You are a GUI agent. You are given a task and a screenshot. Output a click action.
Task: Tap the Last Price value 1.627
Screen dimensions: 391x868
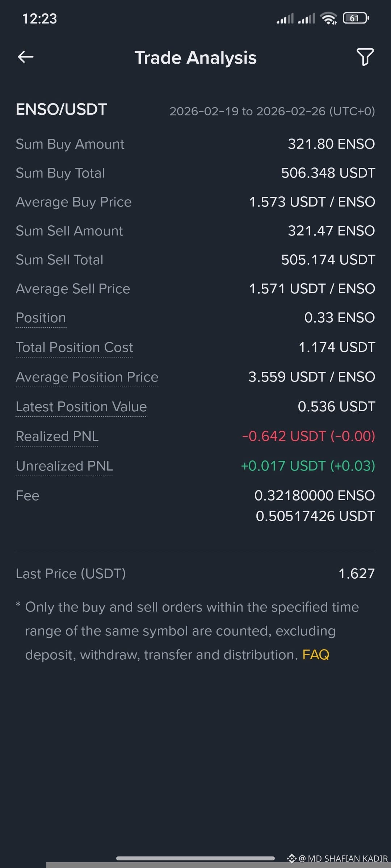(357, 574)
